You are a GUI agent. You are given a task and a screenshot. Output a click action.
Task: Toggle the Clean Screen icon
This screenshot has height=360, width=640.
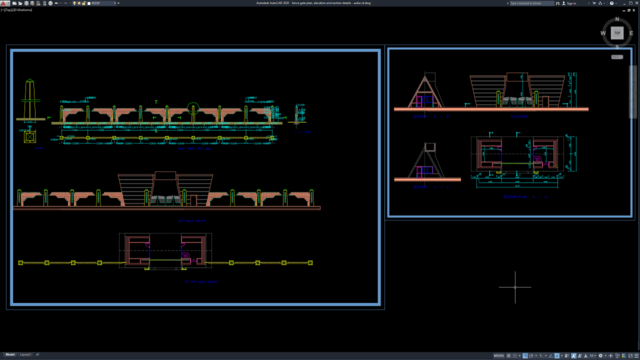(630, 356)
